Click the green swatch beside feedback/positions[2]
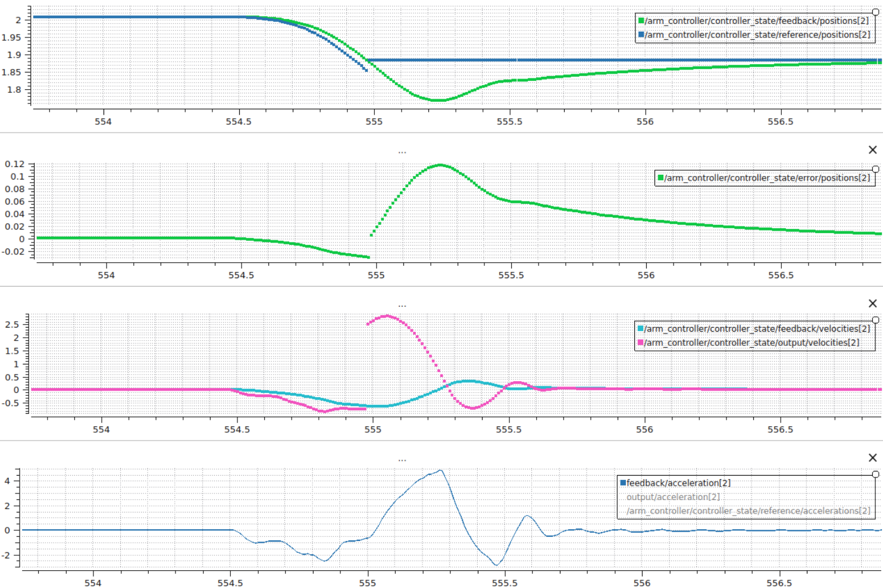 tap(641, 21)
